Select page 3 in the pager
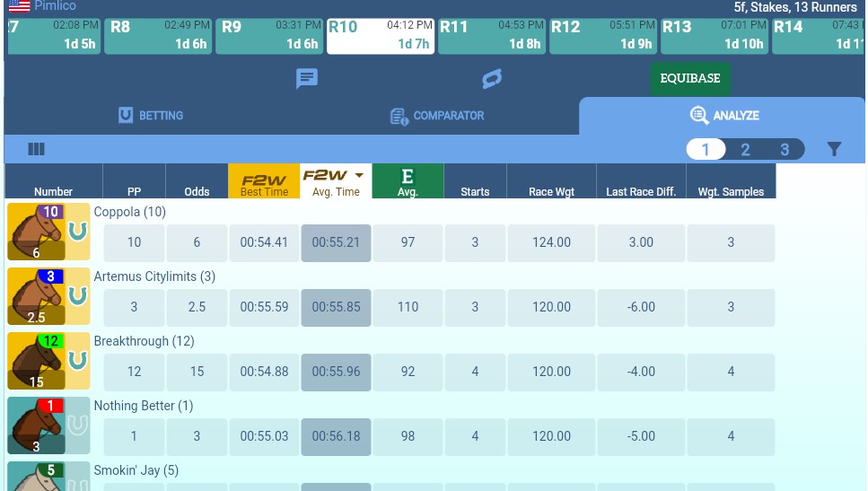868x491 pixels. [x=785, y=150]
